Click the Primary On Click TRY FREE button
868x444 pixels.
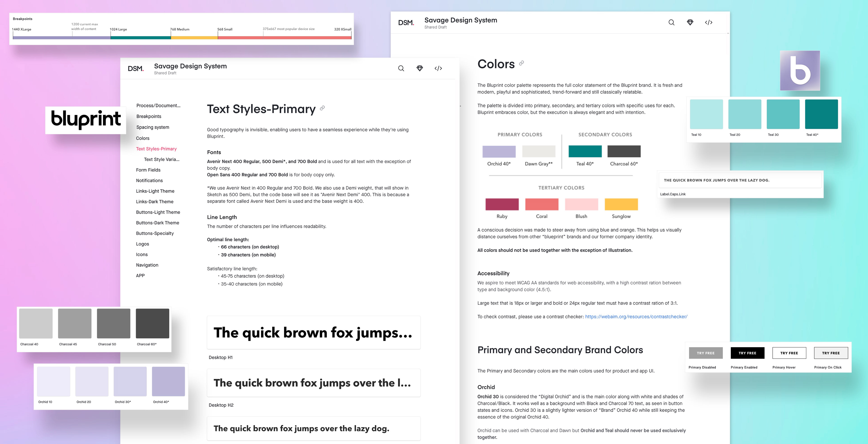pos(831,353)
